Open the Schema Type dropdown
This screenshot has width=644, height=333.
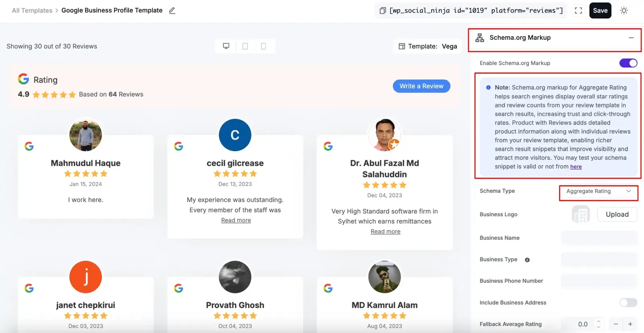coord(598,191)
